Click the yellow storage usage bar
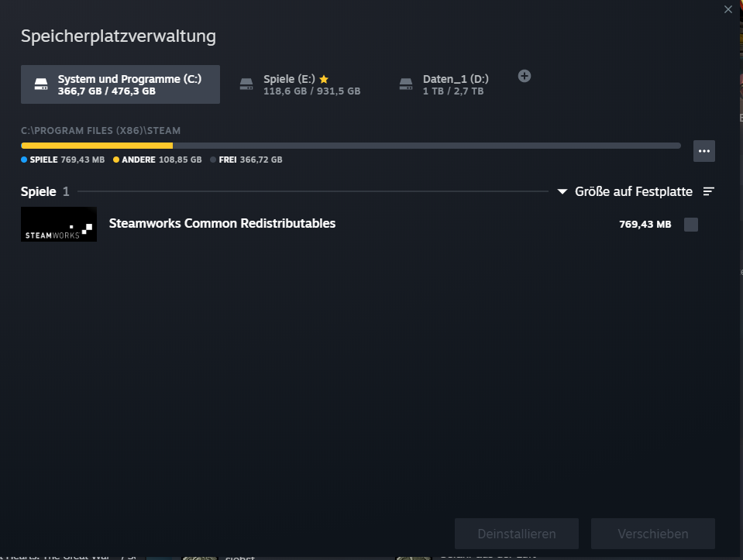 [x=97, y=146]
